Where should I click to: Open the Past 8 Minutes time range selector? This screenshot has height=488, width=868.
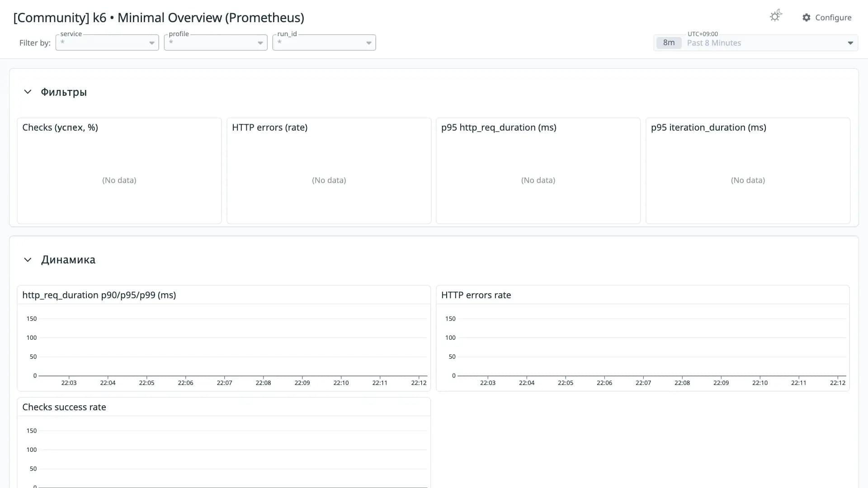pos(756,43)
